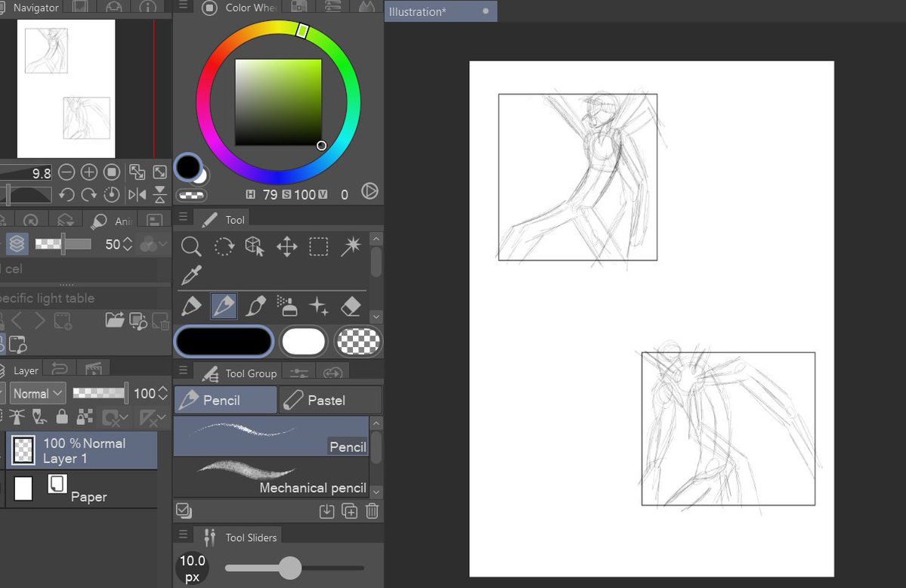The width and height of the screenshot is (906, 588).
Task: Open the Tool Sliders tab
Action: pyautogui.click(x=239, y=537)
